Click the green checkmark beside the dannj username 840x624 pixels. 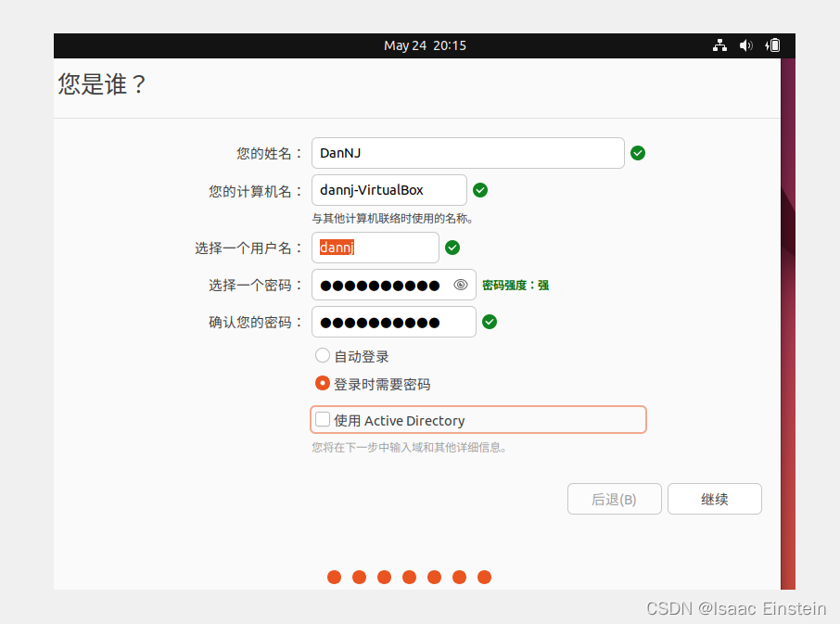[x=452, y=248]
